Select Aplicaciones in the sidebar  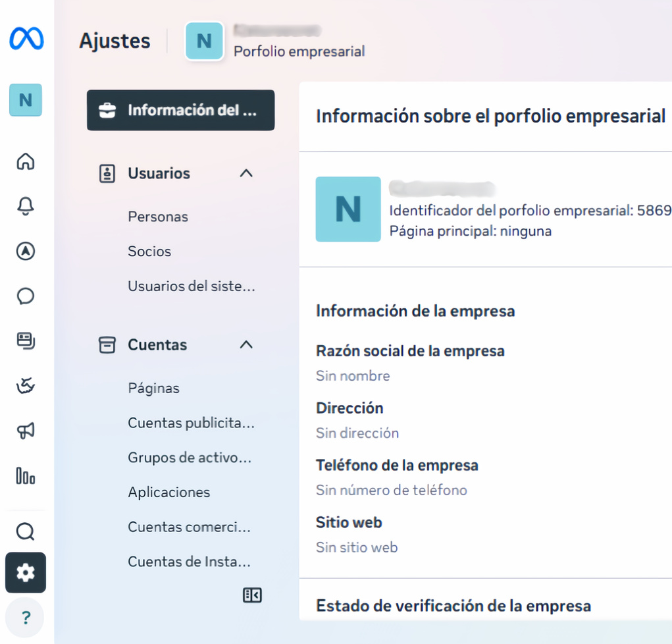pos(169,493)
